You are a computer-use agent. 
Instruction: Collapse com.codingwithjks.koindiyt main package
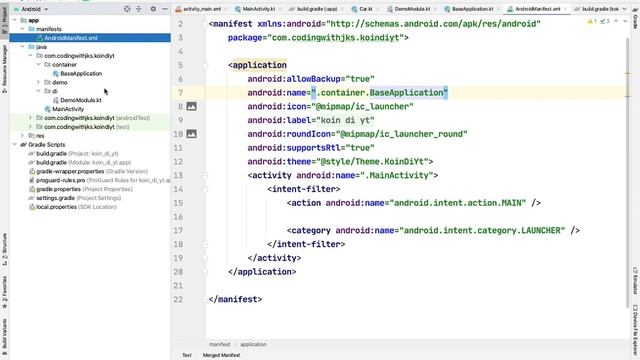pos(31,56)
